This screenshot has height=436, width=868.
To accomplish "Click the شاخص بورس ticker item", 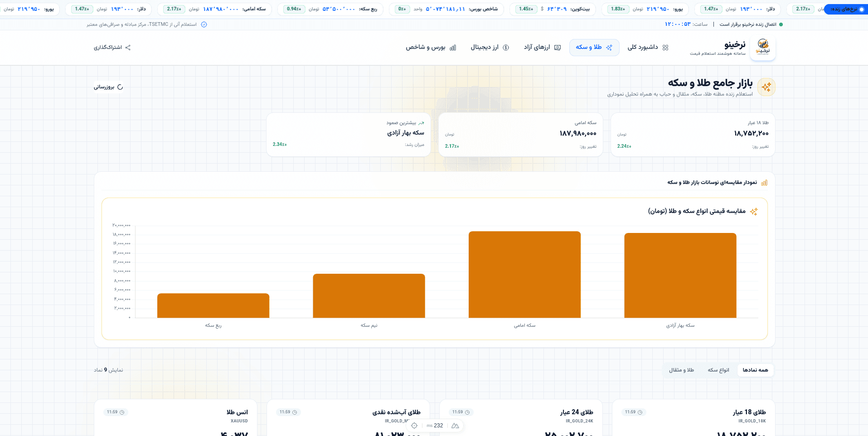I will pyautogui.click(x=446, y=9).
